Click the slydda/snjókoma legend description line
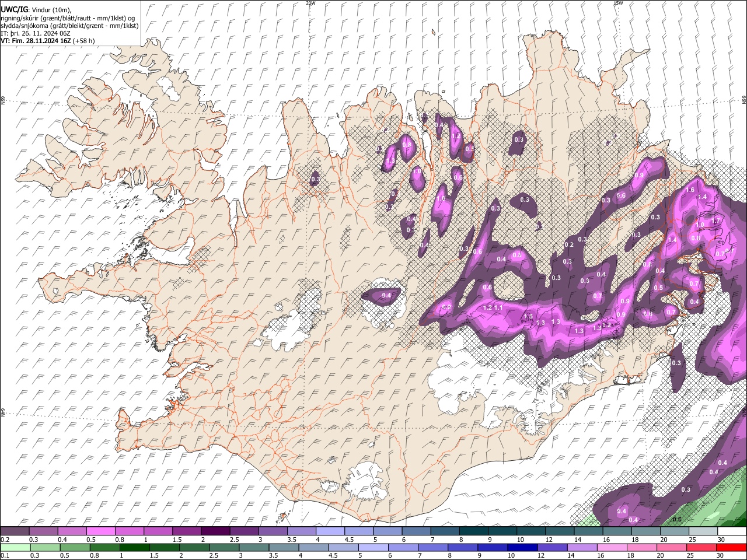 click(x=69, y=26)
